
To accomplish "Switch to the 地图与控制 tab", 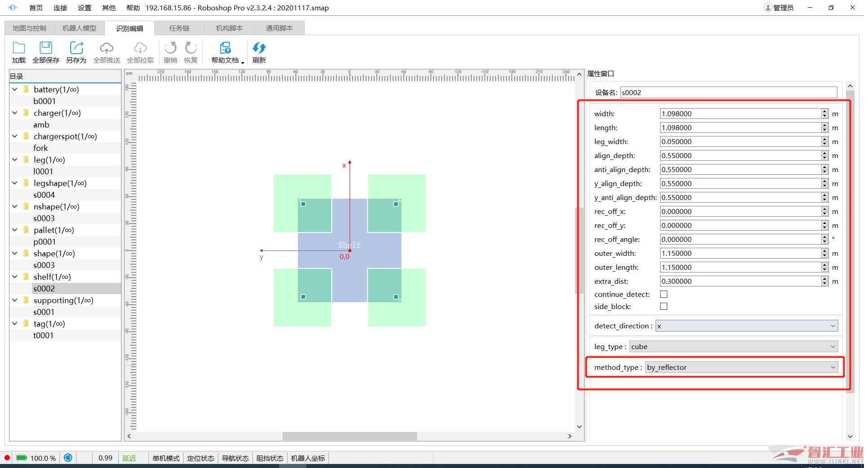I will pos(29,28).
